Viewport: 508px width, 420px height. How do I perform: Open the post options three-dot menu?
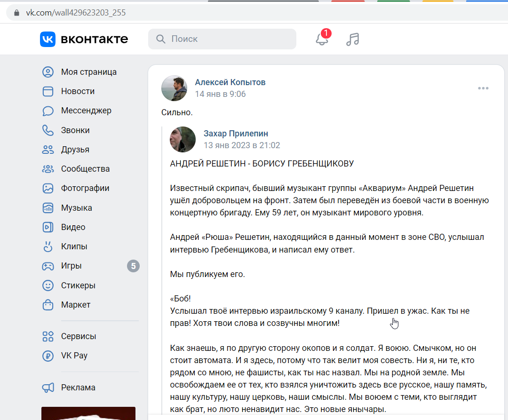coord(483,88)
